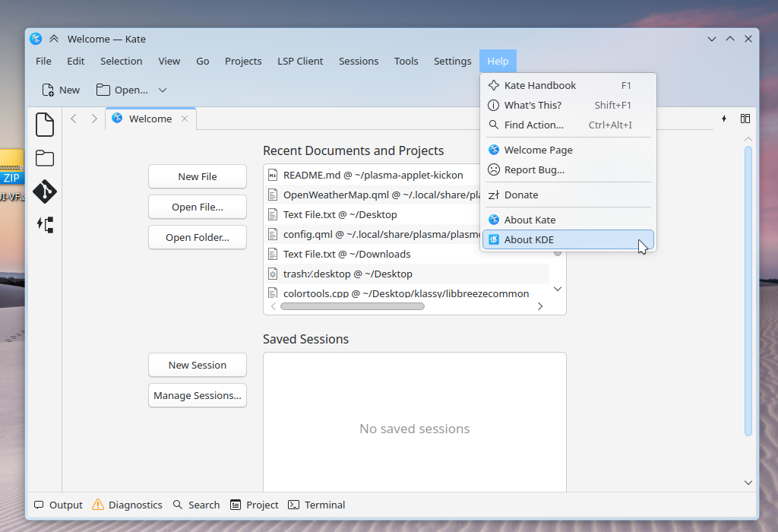The height and width of the screenshot is (532, 778).
Task: Toggle the Output bottom panel
Action: tap(58, 505)
